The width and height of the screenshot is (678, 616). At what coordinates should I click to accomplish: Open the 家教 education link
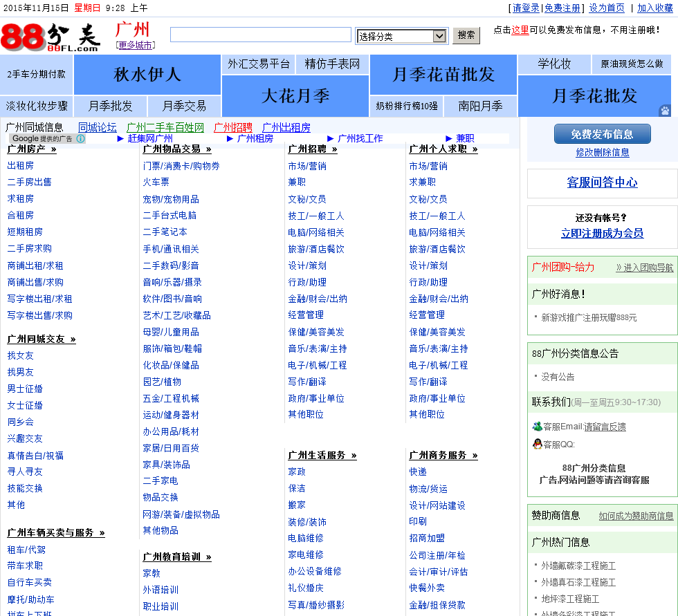coord(152,573)
